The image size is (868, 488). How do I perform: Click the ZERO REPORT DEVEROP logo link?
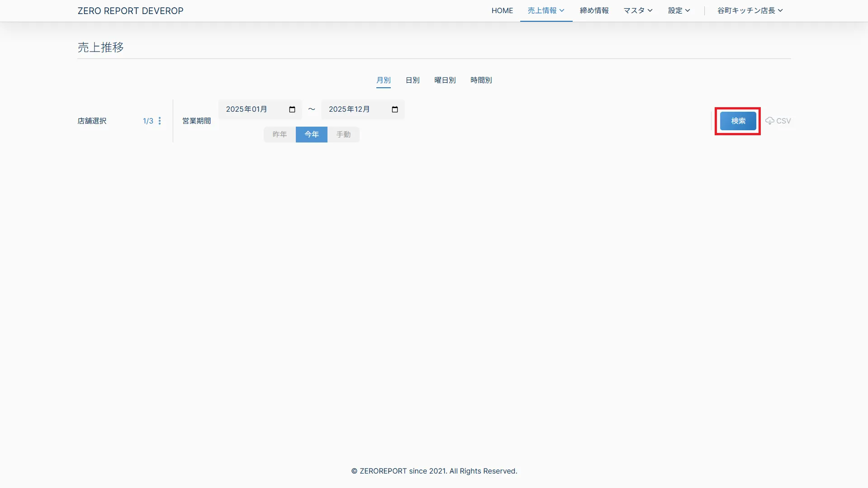coord(130,11)
